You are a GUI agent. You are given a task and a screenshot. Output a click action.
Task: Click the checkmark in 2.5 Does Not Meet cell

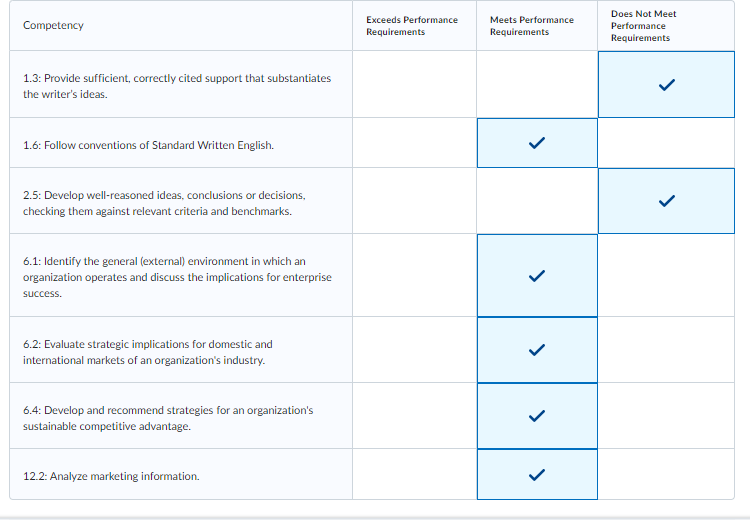tap(666, 200)
